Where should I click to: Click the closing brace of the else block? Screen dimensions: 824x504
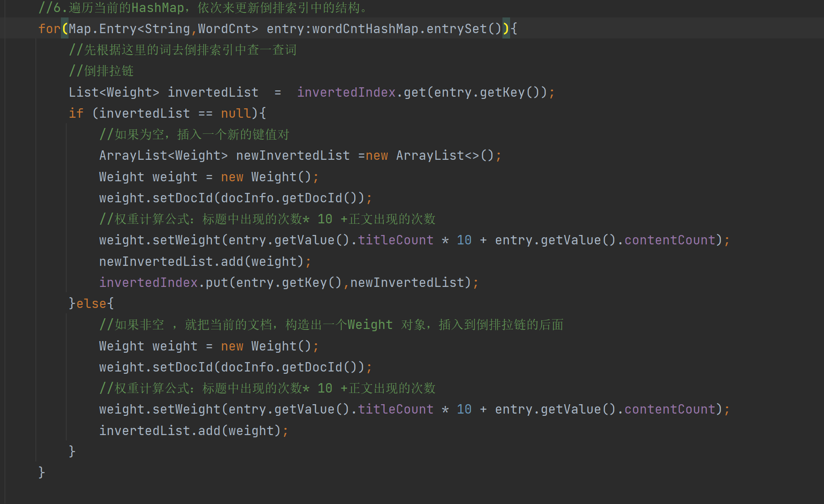tap(72, 451)
